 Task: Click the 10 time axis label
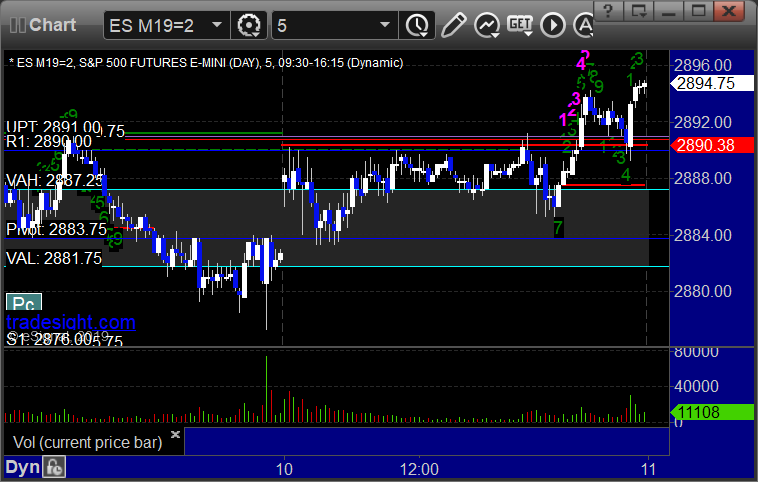[x=284, y=469]
